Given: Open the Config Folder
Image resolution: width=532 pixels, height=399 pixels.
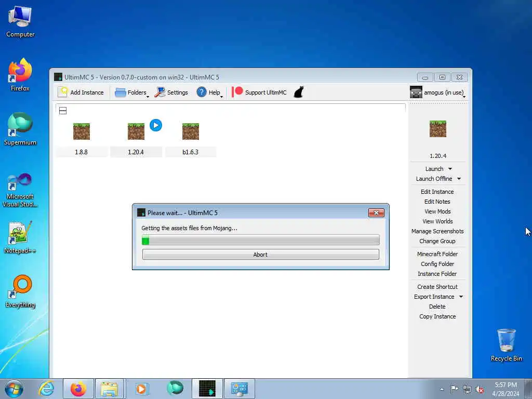Looking at the screenshot, I should pos(437,263).
